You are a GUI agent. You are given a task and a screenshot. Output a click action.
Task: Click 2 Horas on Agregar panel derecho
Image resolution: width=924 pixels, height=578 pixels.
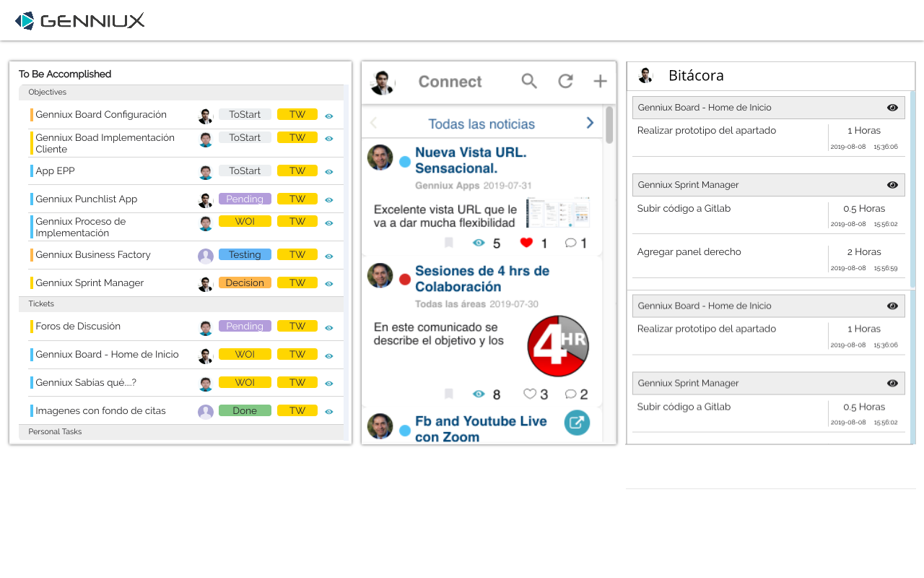tap(864, 252)
